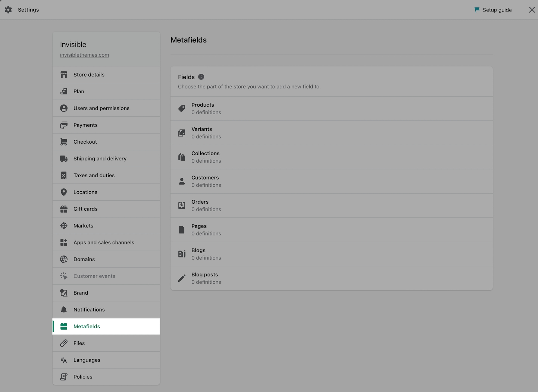Click the Setup guide flag icon
The width and height of the screenshot is (538, 392).
pos(477,10)
